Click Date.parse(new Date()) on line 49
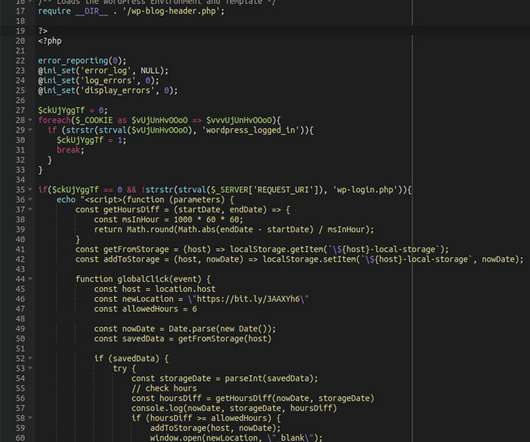 tap(221, 329)
